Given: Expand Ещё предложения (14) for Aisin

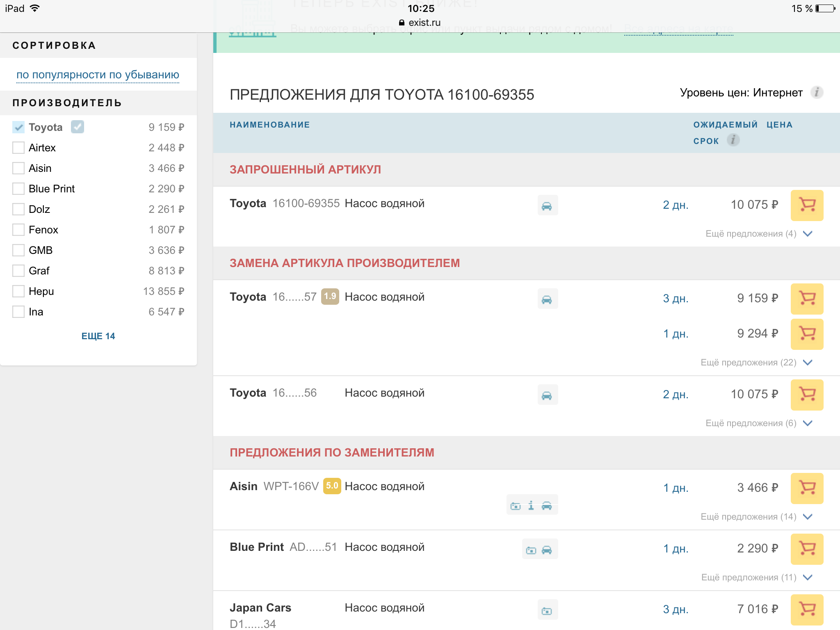Looking at the screenshot, I should point(756,517).
